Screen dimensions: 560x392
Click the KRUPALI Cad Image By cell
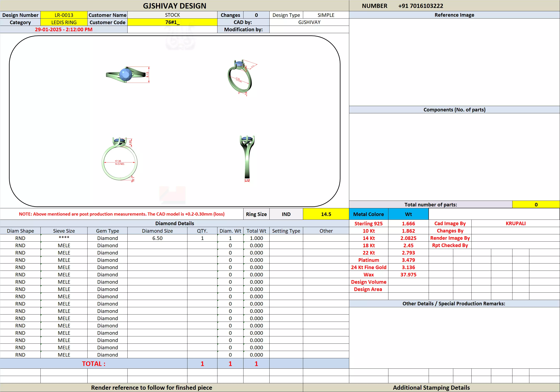coord(515,223)
